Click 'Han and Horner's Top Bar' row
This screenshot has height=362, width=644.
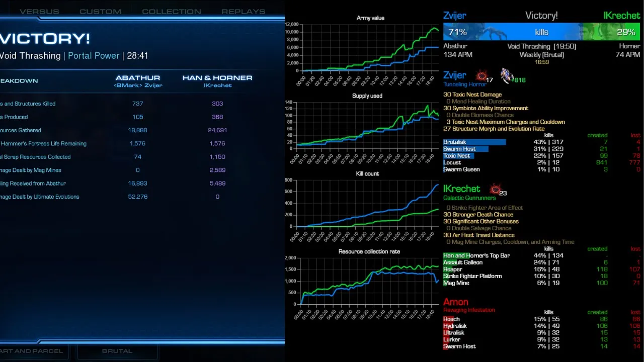[x=541, y=255]
